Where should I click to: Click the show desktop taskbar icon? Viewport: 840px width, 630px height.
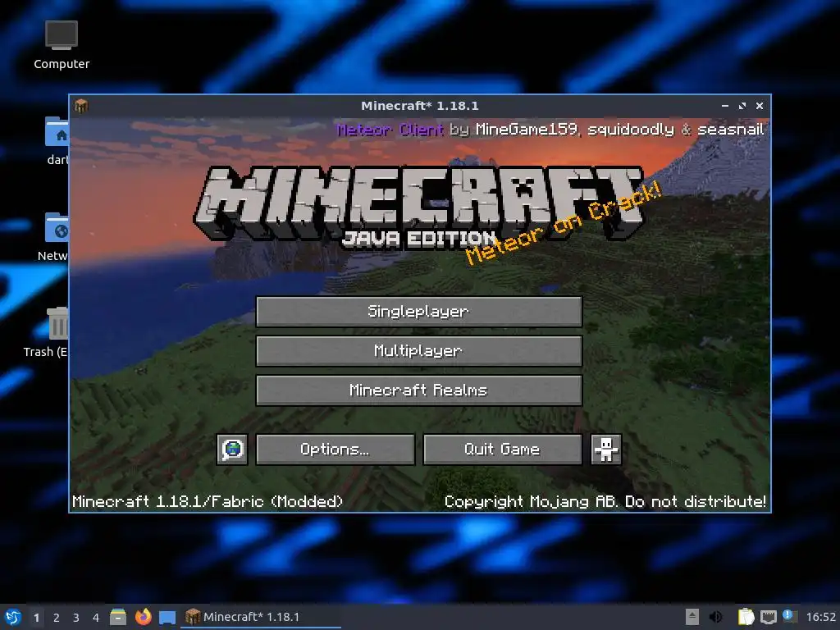tap(167, 618)
